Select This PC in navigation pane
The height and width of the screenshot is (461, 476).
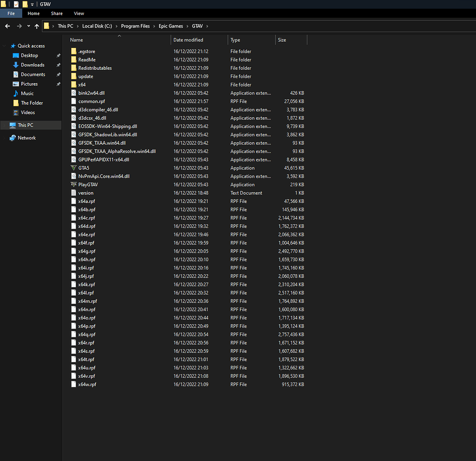[26, 125]
